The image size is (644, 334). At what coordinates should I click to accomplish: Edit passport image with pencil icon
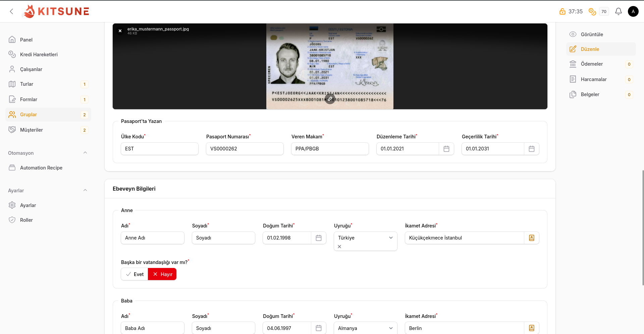[330, 98]
